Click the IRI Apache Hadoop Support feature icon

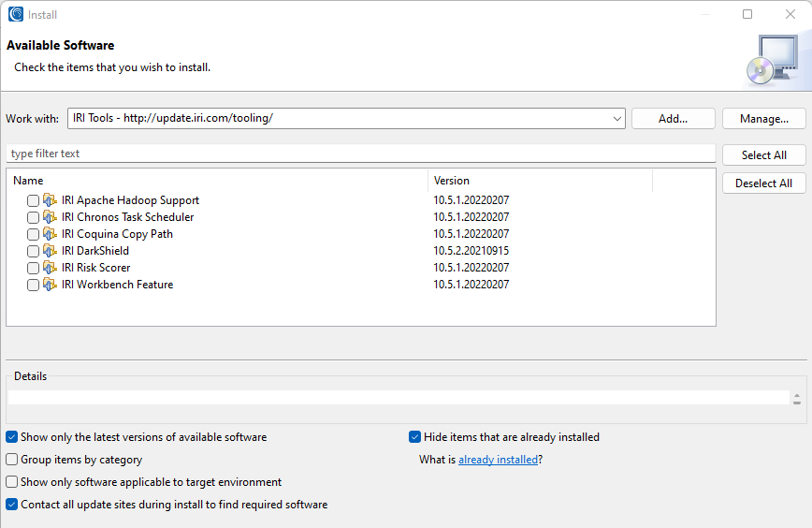point(50,200)
